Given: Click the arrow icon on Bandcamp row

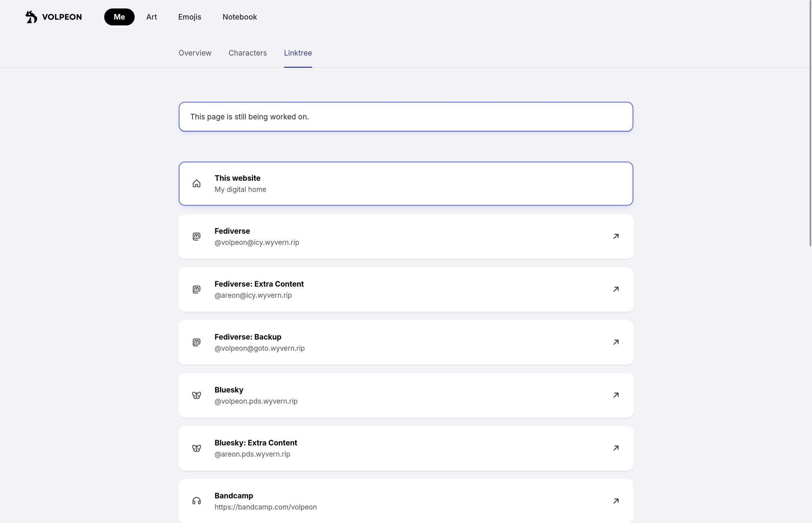Looking at the screenshot, I should [x=616, y=501].
